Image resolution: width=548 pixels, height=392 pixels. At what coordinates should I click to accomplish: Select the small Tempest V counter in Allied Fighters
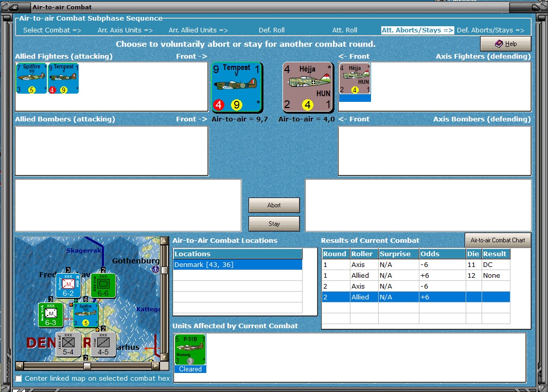point(63,78)
